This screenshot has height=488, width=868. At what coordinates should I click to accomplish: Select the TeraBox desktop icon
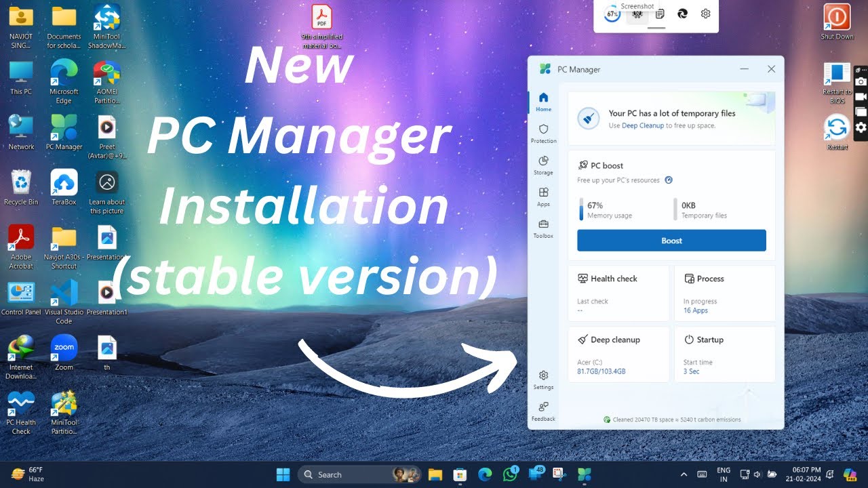[x=64, y=187]
